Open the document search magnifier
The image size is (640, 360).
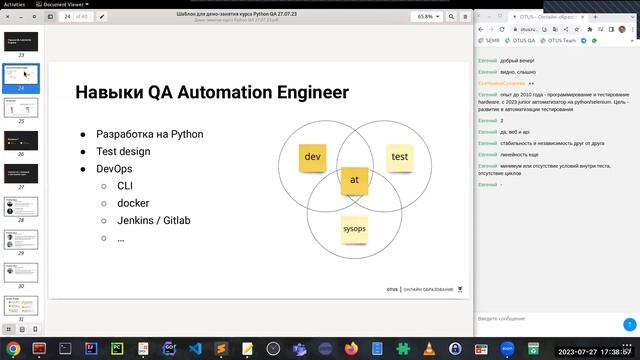point(451,17)
